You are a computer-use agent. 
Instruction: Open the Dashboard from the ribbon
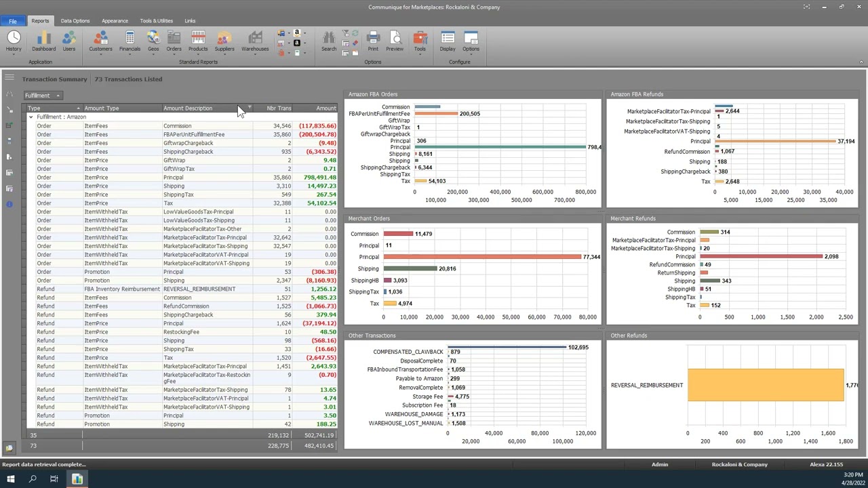tap(43, 41)
